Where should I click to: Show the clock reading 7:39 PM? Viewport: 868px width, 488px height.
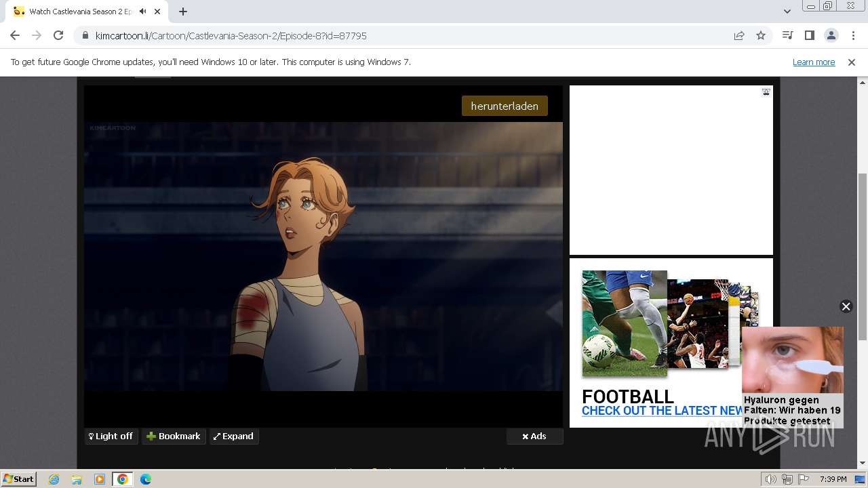tap(833, 479)
